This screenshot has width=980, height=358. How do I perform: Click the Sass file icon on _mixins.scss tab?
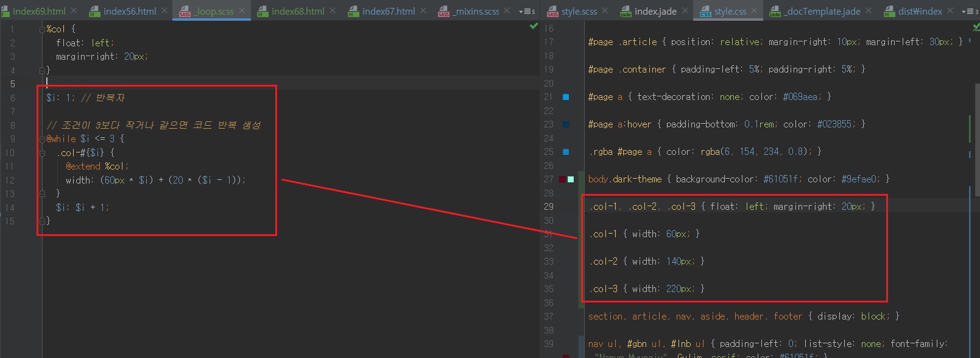(443, 12)
